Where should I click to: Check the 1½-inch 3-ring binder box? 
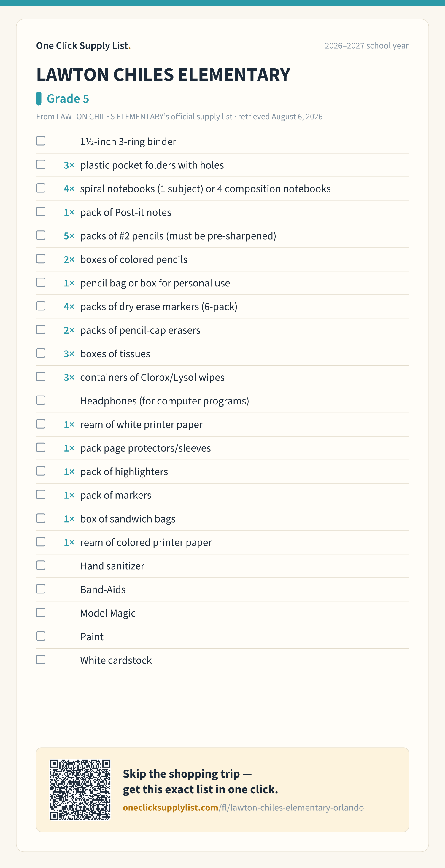(41, 141)
